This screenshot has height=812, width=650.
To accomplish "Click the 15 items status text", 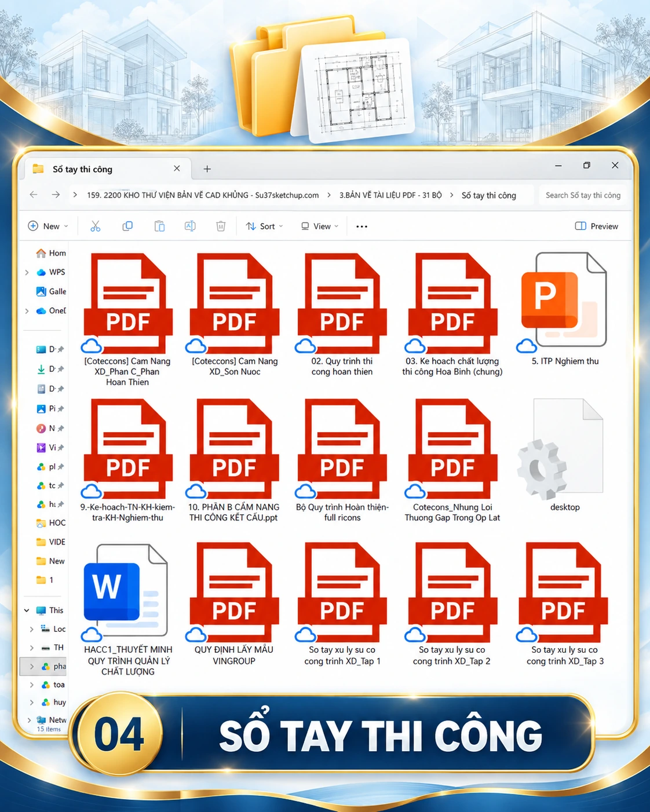I will point(49,729).
